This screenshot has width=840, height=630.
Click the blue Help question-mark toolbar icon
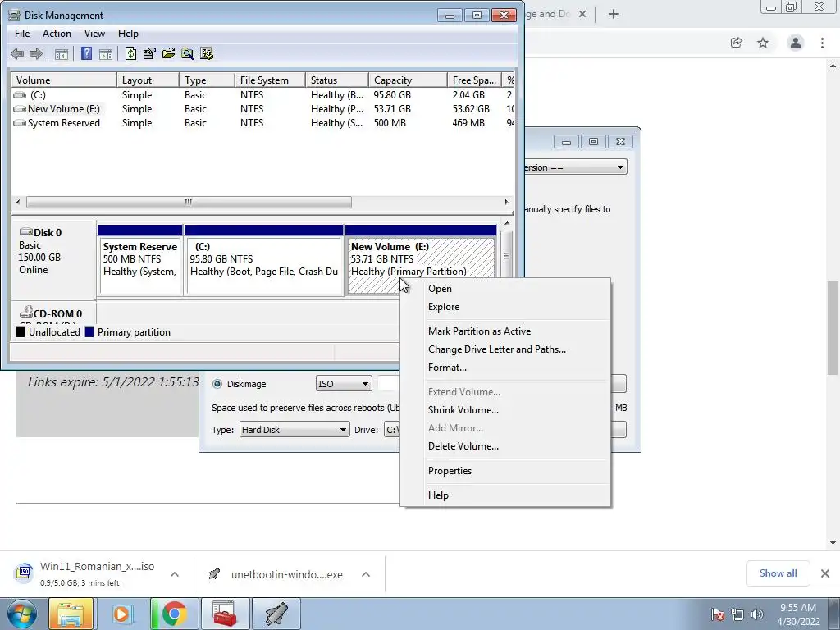coord(86,53)
